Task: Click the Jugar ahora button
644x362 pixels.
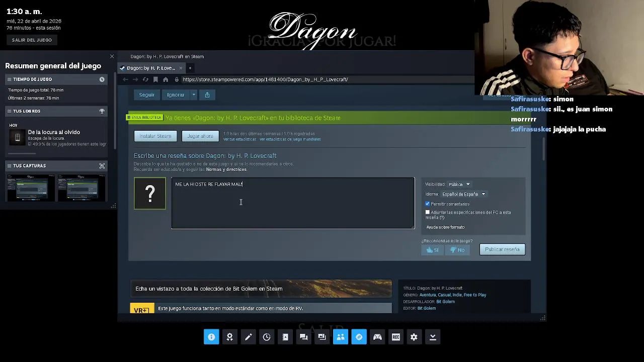Action: 200,136
